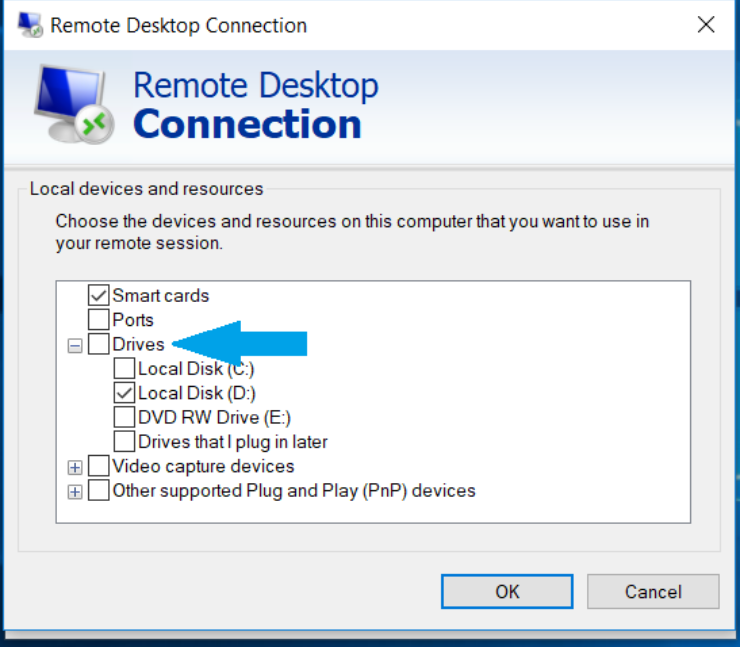
Task: Click the Remote Desktop title bar icon
Action: point(31,25)
